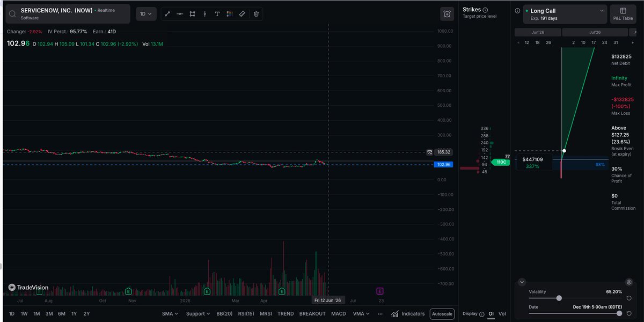Open the 1D interval dropdown
Viewport: 644px width, 322px height.
click(x=146, y=14)
